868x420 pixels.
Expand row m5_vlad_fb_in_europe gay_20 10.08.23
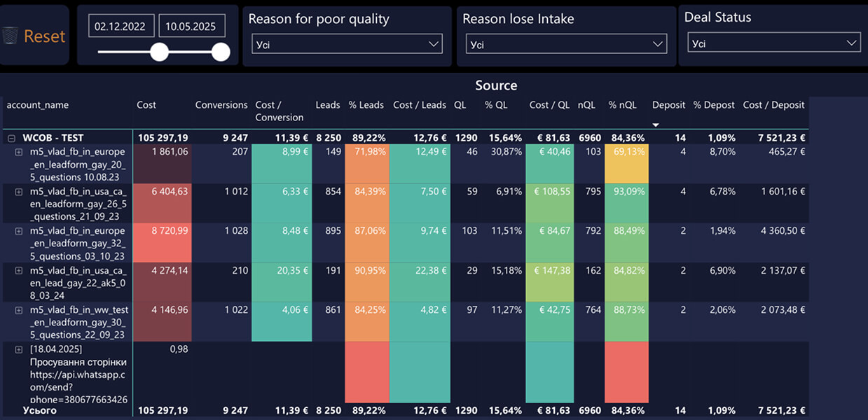[19, 152]
